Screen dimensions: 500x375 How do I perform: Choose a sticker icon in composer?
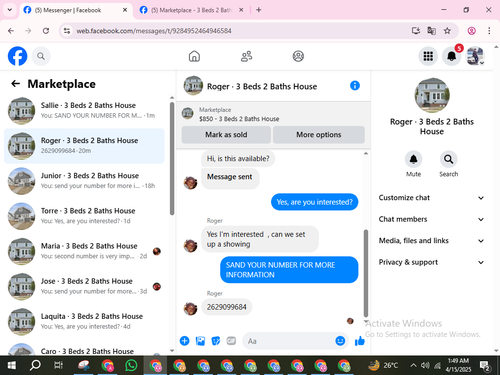click(216, 341)
